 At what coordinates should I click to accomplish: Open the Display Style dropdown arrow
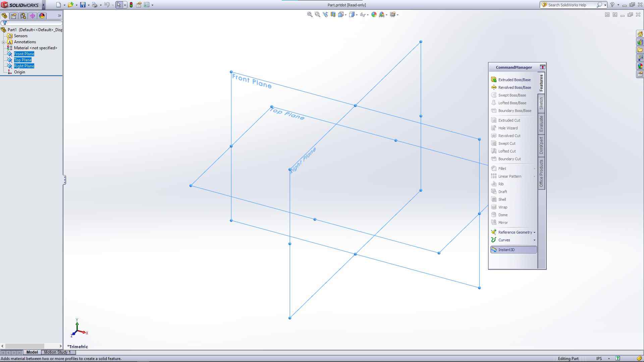pyautogui.click(x=357, y=14)
